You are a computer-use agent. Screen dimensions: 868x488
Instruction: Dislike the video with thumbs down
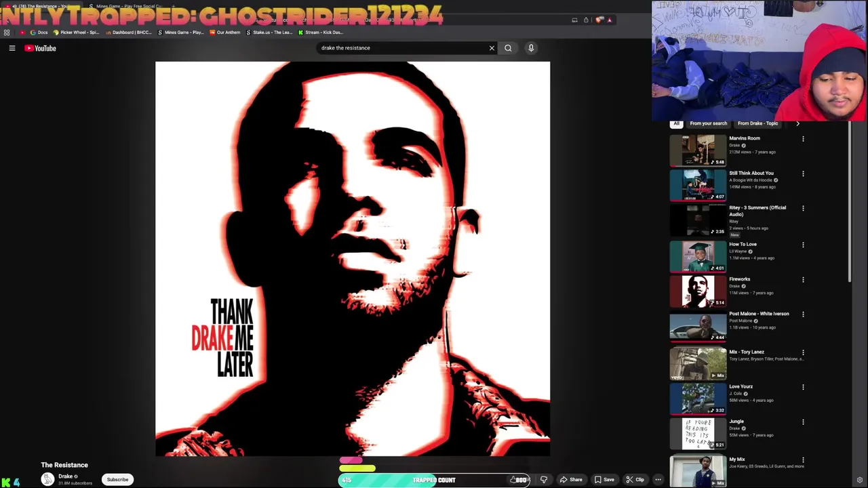(x=544, y=480)
